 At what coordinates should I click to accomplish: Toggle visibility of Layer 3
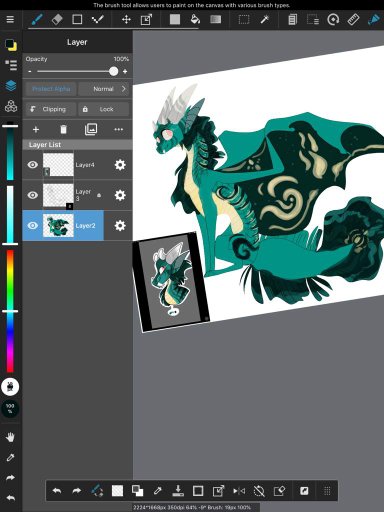[x=33, y=195]
